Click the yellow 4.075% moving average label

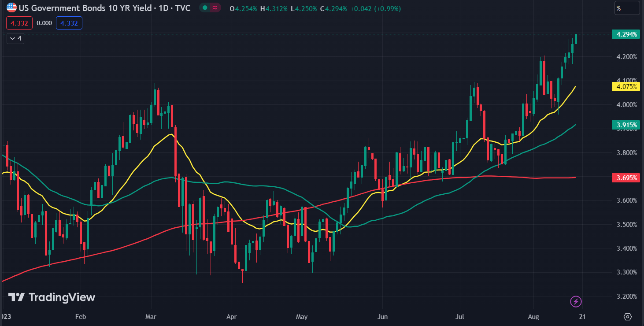point(626,86)
